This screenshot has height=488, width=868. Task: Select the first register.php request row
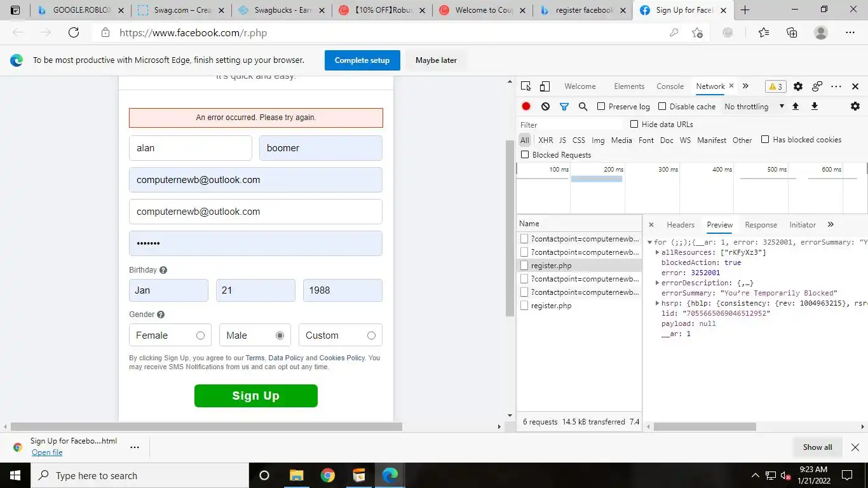click(x=579, y=266)
